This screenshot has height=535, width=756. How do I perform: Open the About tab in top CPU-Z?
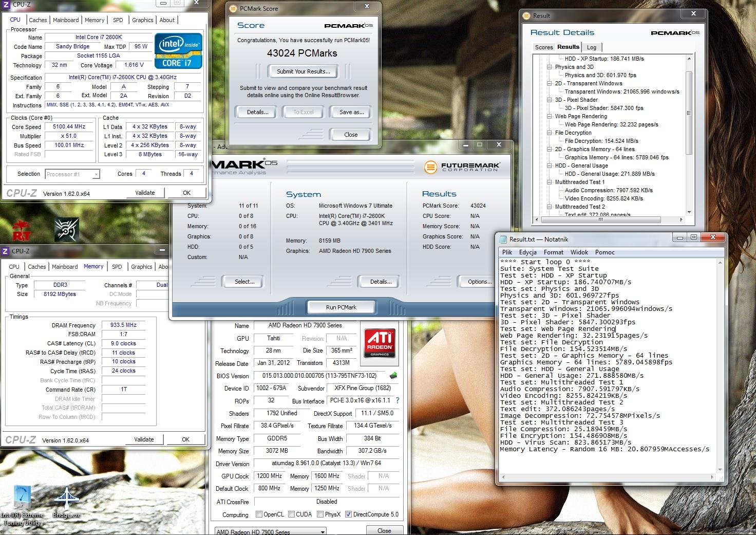[x=167, y=20]
